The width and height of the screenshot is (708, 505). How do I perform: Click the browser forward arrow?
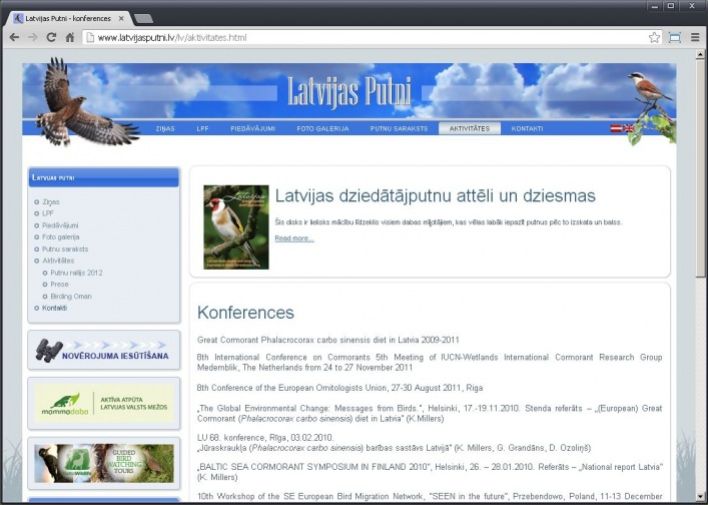33,37
